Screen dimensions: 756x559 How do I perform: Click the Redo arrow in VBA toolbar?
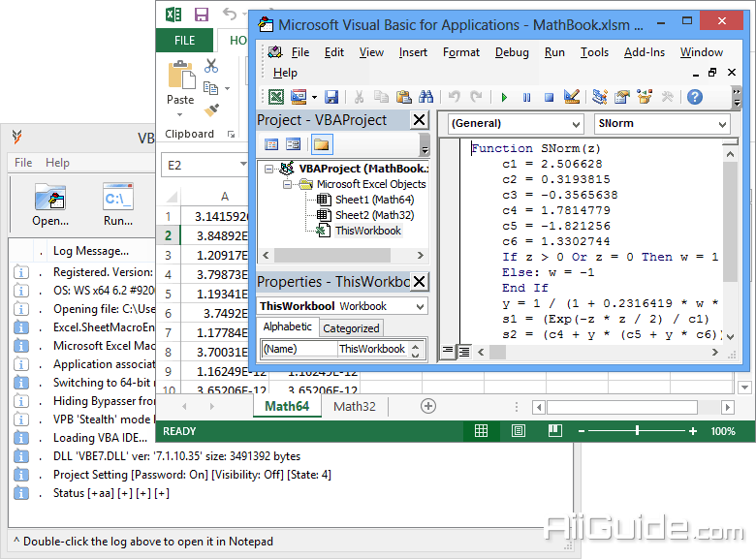pos(476,97)
